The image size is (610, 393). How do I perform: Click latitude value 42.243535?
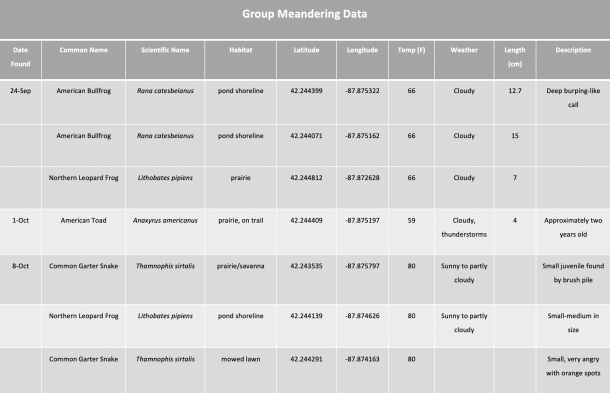[x=306, y=266]
